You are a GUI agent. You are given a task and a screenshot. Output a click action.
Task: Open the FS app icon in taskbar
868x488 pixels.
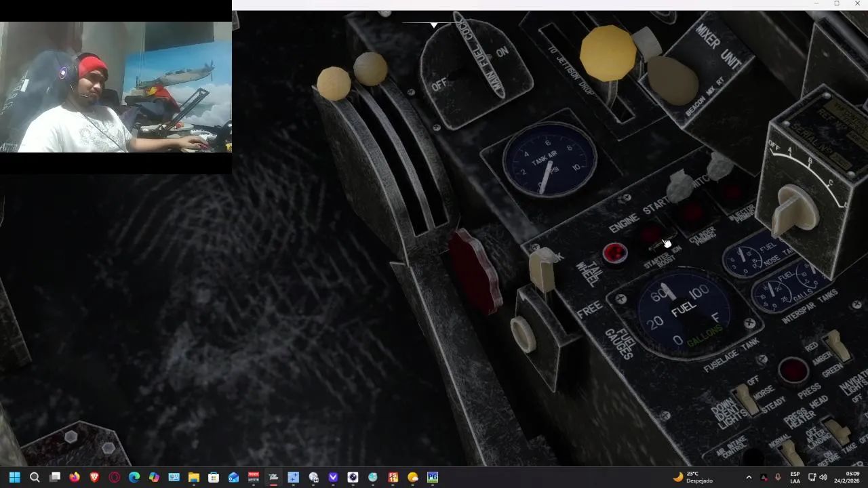(393, 477)
